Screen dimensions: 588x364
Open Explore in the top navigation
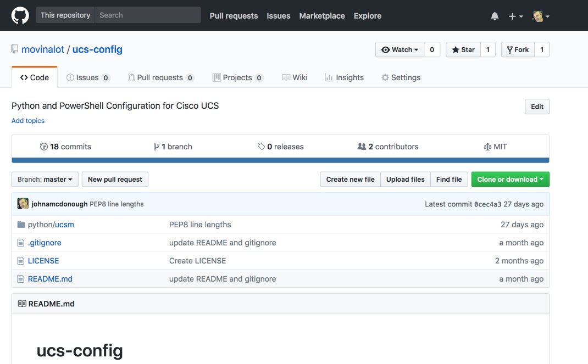pos(368,16)
